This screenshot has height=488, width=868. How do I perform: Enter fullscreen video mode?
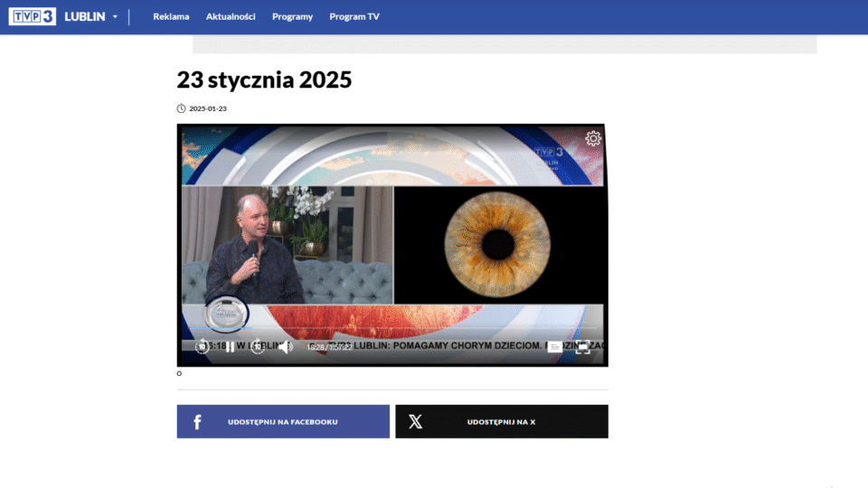pos(583,347)
